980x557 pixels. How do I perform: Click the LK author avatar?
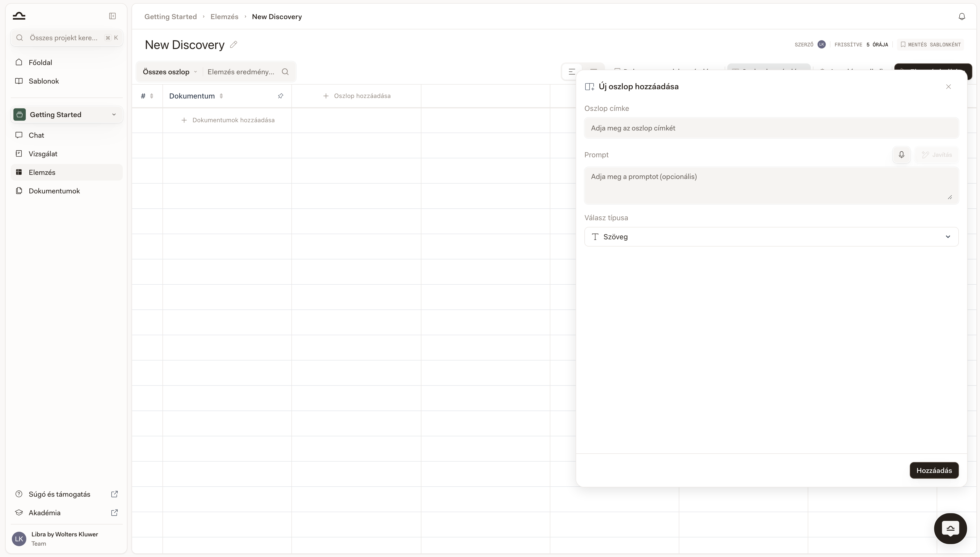(x=821, y=44)
